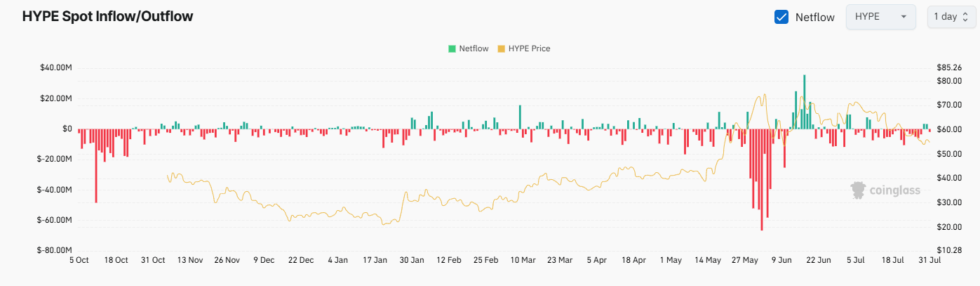Image resolution: width=980 pixels, height=286 pixels.
Task: Click the $10.28 price axis value
Action: click(x=948, y=250)
